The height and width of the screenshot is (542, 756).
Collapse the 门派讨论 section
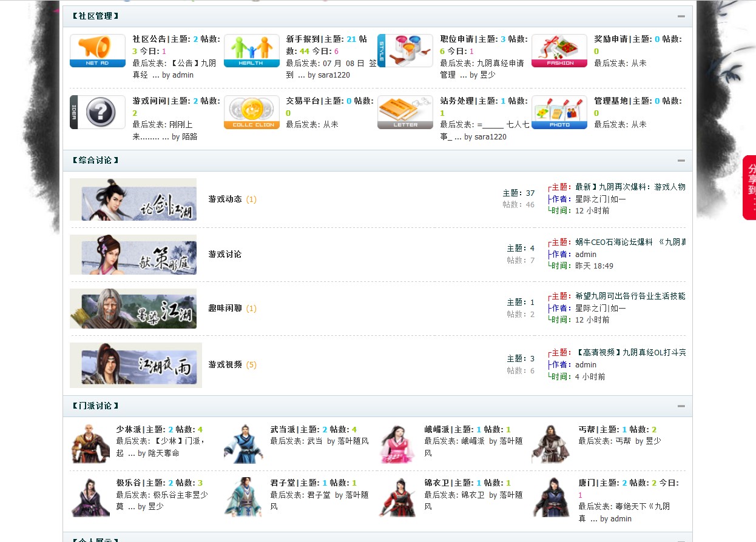[681, 406]
